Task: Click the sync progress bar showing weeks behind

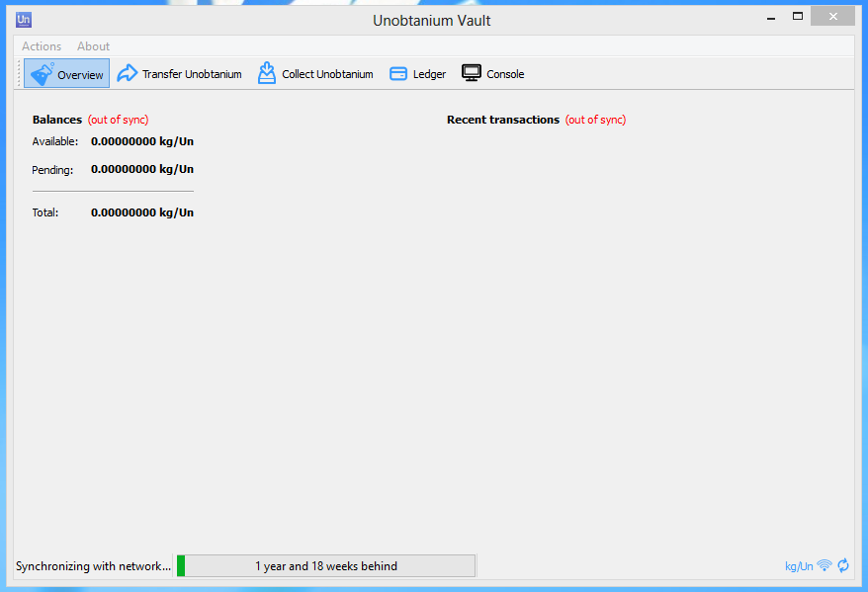Action: coord(326,566)
